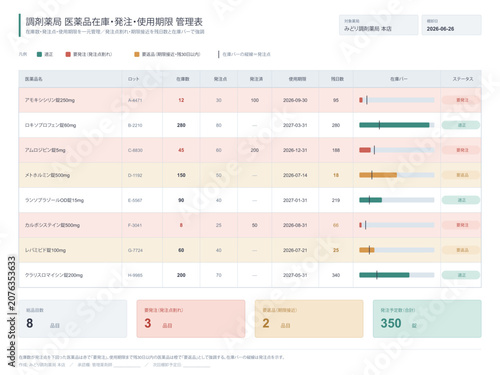Viewport: 500px width, 375px height.
Task: Click the orange stock bar for レバミピド
Action: point(367,250)
